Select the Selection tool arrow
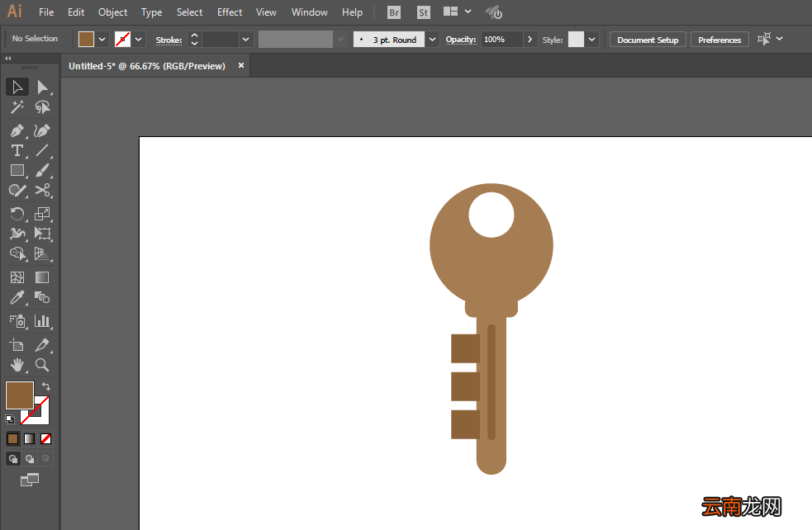This screenshot has width=812, height=530. tap(17, 87)
